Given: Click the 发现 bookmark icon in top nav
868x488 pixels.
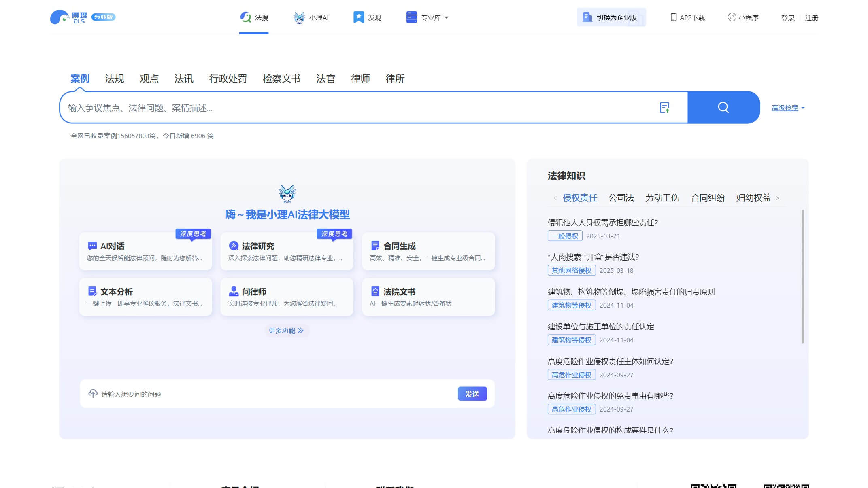Looking at the screenshot, I should pos(358,17).
